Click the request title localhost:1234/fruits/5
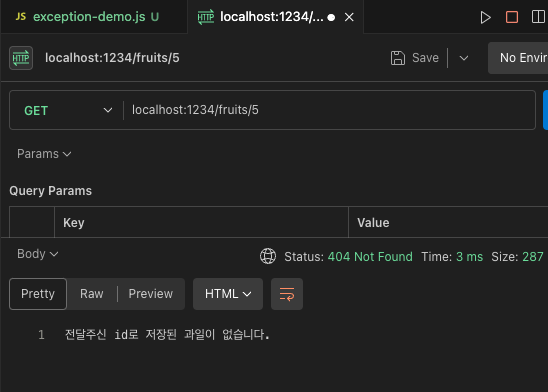The image size is (548, 392). click(x=112, y=58)
